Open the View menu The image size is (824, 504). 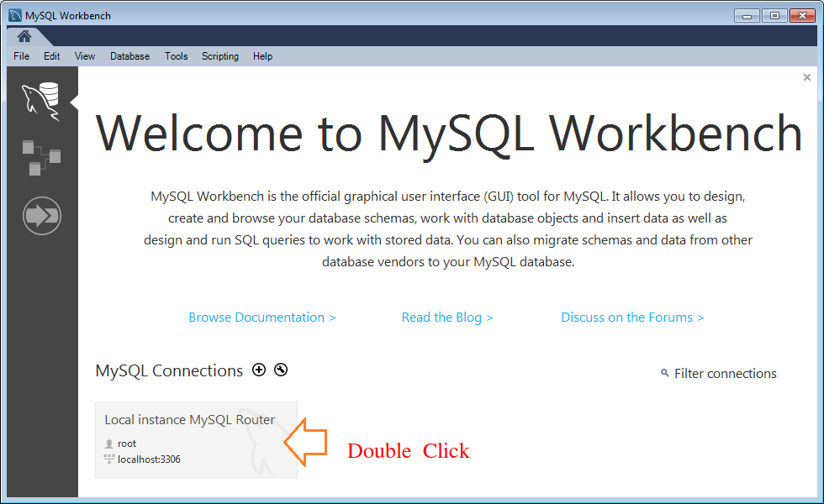coord(85,56)
